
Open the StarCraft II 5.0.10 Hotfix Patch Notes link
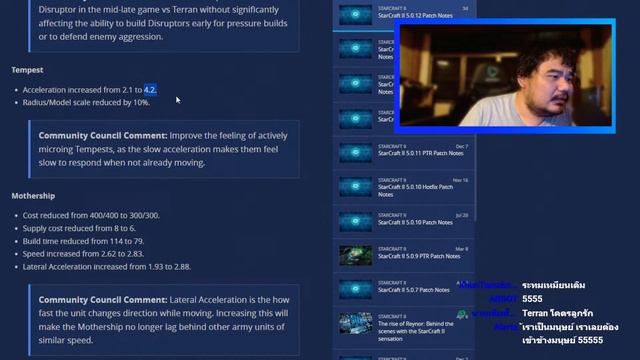click(x=415, y=191)
